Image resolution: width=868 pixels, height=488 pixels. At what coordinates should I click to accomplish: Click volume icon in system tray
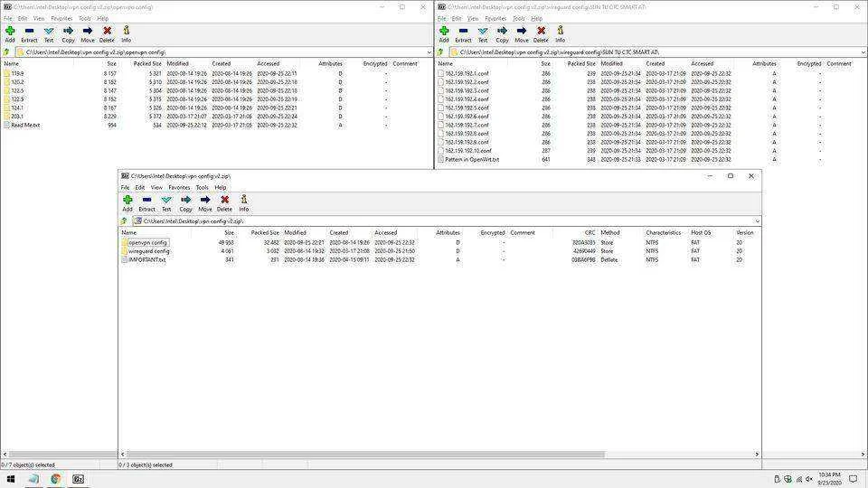click(808, 479)
